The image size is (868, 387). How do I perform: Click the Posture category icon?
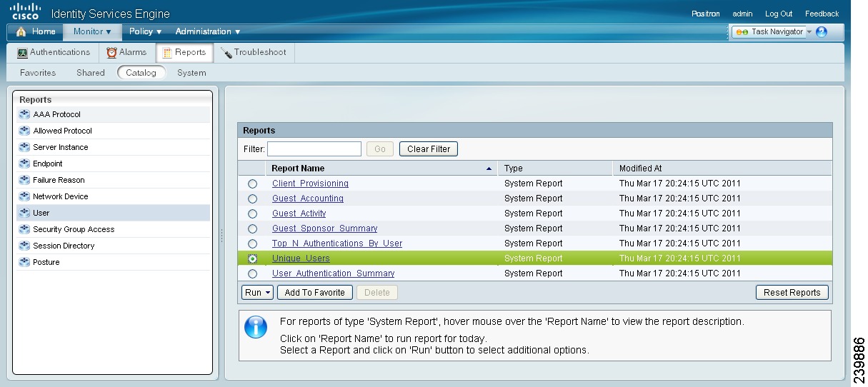tap(24, 262)
